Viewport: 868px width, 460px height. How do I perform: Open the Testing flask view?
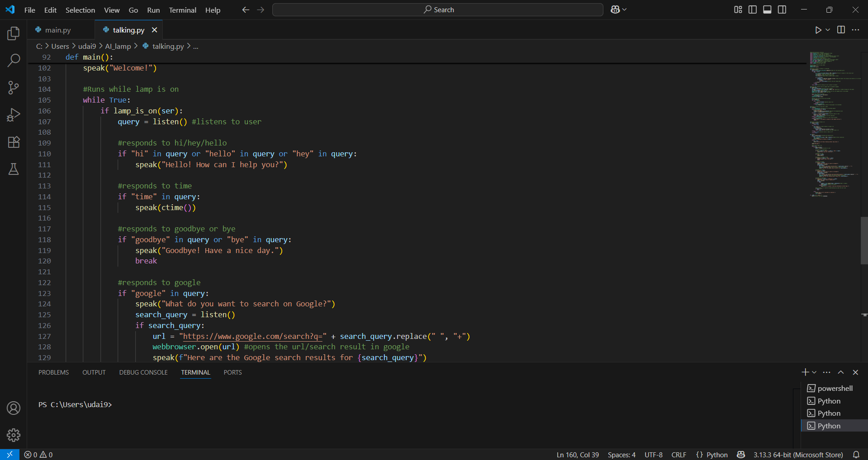tap(14, 169)
